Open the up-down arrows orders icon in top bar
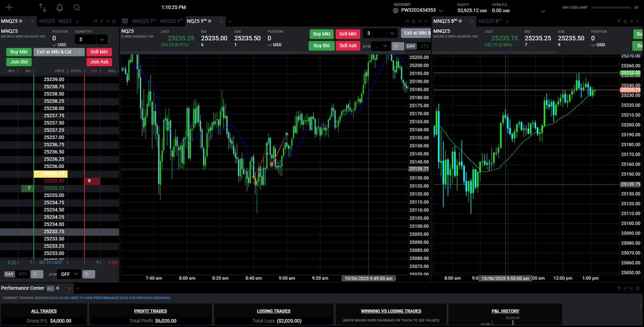 pos(42,8)
